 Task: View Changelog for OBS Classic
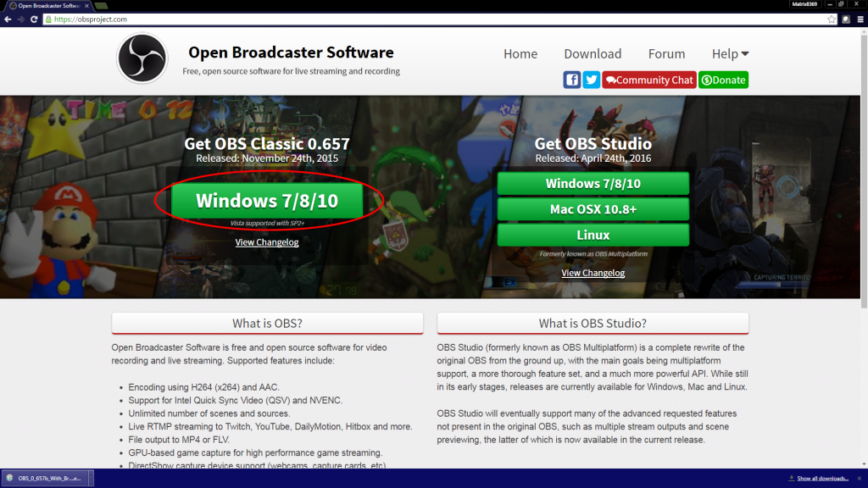[x=267, y=241]
